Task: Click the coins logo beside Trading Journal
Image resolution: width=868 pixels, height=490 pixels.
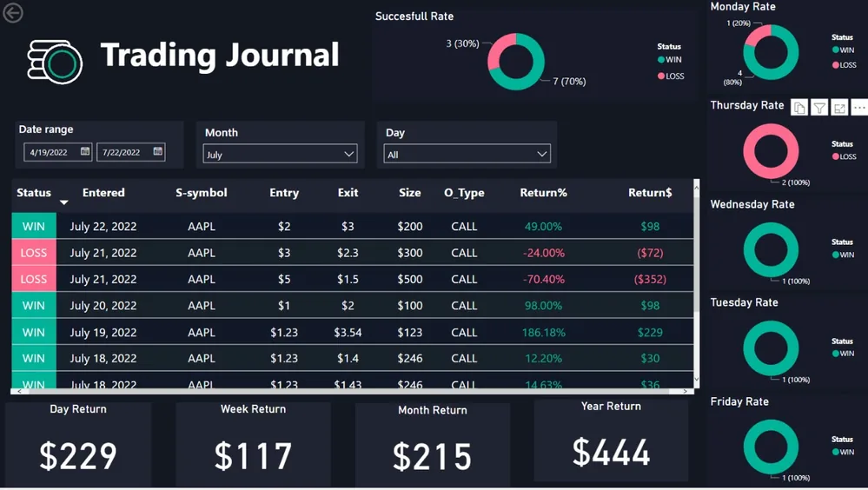Action: point(55,62)
